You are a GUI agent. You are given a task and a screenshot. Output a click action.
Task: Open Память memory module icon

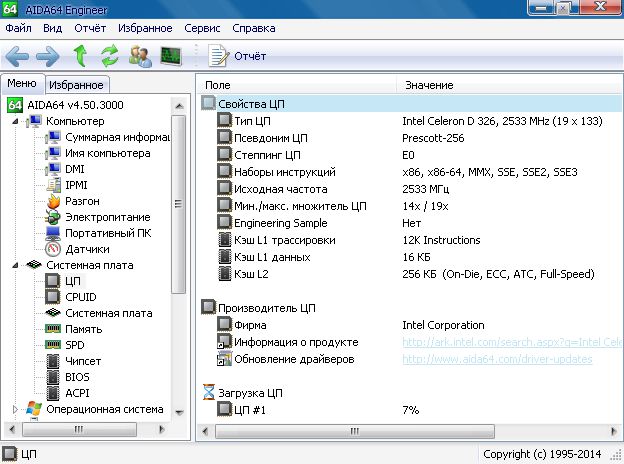point(53,329)
